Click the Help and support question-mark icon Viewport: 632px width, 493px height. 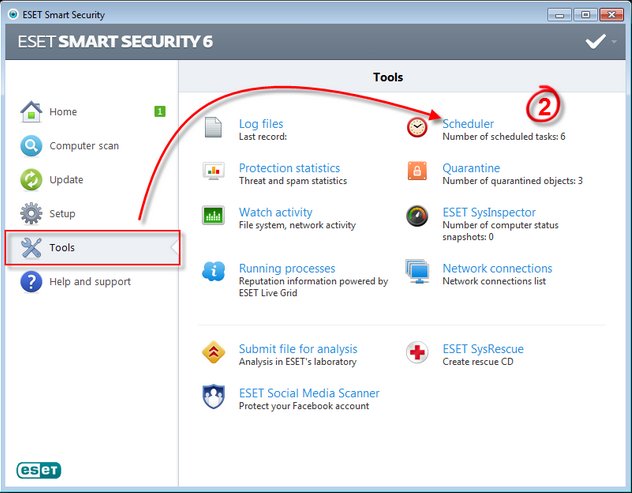click(x=31, y=281)
